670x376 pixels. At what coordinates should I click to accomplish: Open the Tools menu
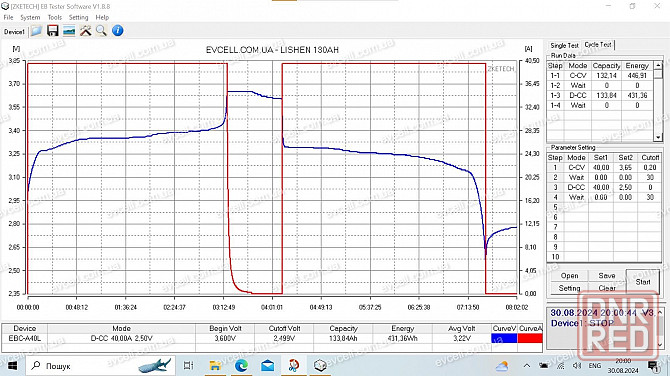tap(54, 18)
